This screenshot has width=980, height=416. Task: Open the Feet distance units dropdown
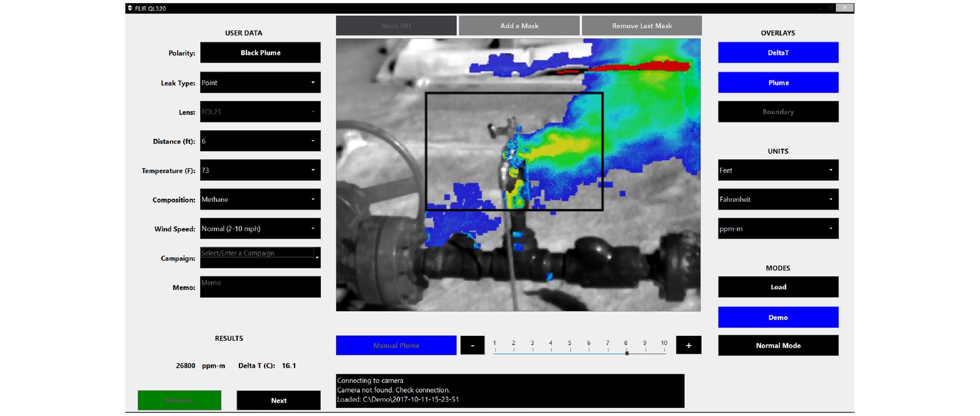click(778, 170)
